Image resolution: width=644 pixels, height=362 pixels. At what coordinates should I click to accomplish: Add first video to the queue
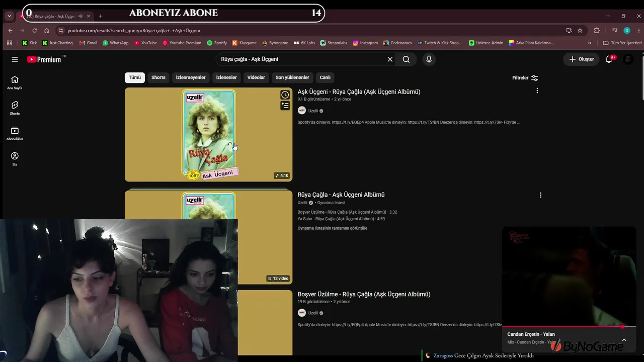285,106
